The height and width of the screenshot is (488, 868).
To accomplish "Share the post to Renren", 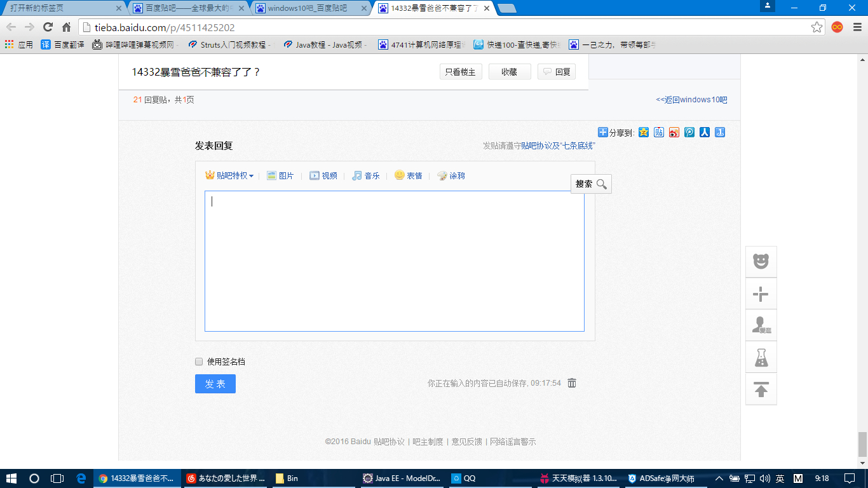I will coord(705,132).
